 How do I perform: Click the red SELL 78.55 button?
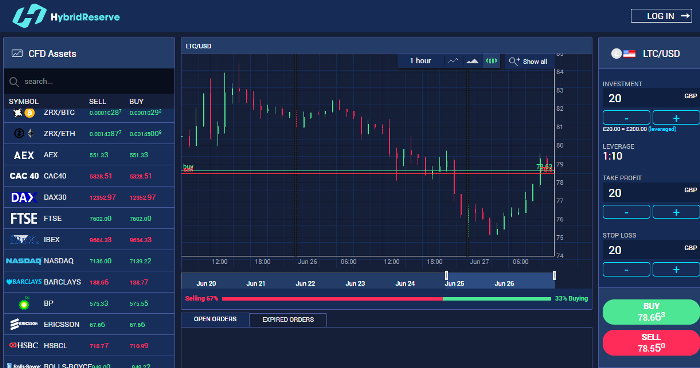point(651,343)
